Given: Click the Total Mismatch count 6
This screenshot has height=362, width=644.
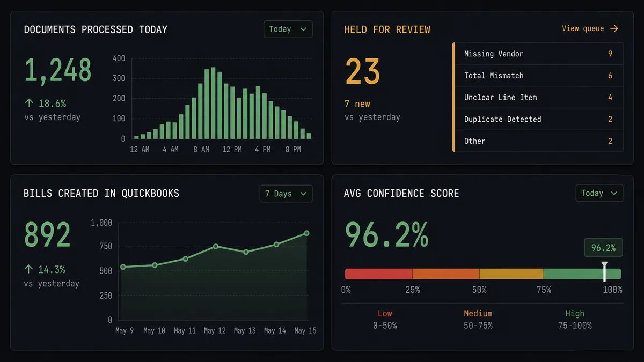Looking at the screenshot, I should (610, 76).
